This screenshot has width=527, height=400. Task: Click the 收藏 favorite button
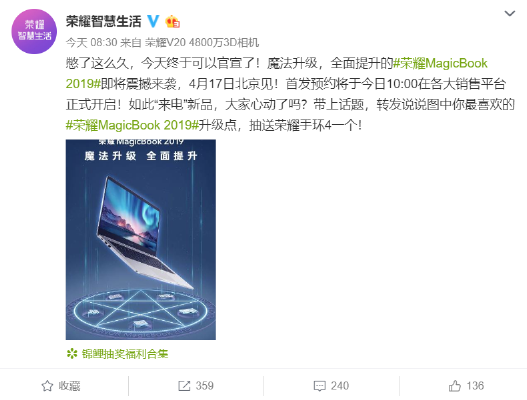click(x=69, y=386)
